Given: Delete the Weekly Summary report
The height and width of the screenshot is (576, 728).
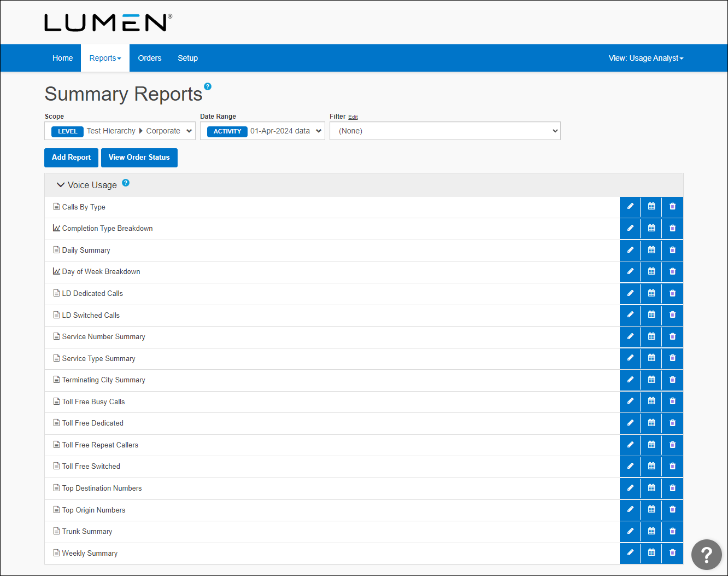Looking at the screenshot, I should click(x=673, y=553).
